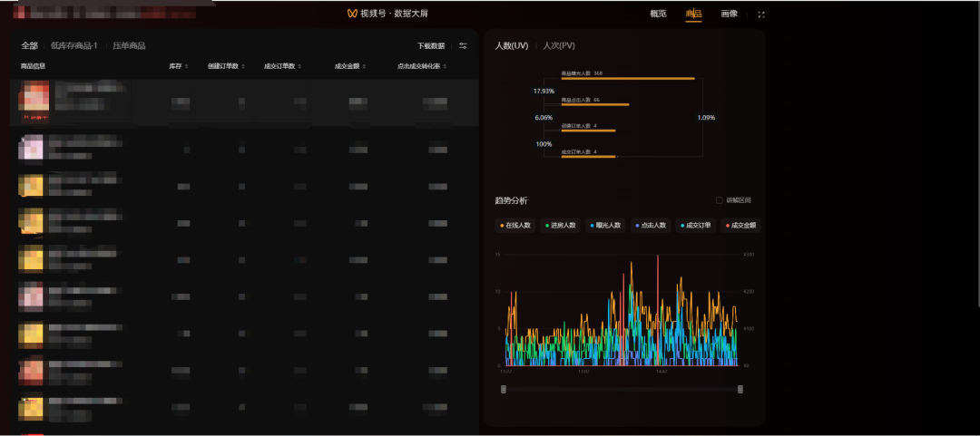
Task: Switch to the 概览 tab
Action: [x=658, y=14]
